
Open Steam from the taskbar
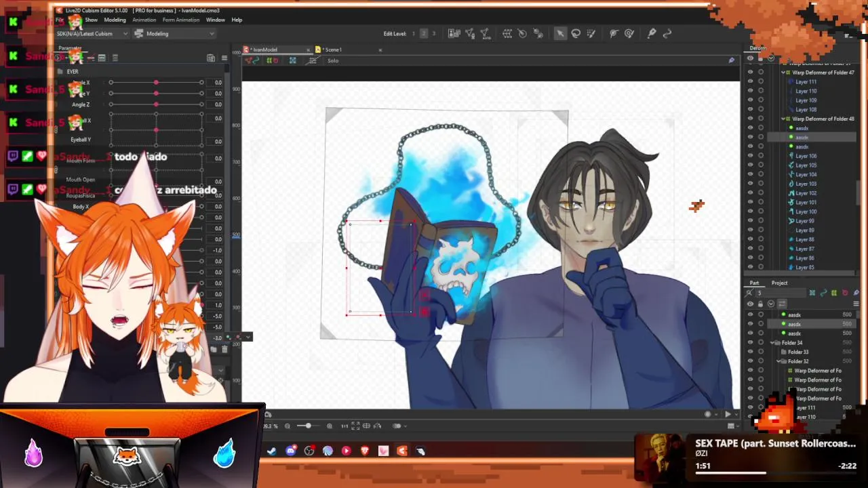(272, 451)
